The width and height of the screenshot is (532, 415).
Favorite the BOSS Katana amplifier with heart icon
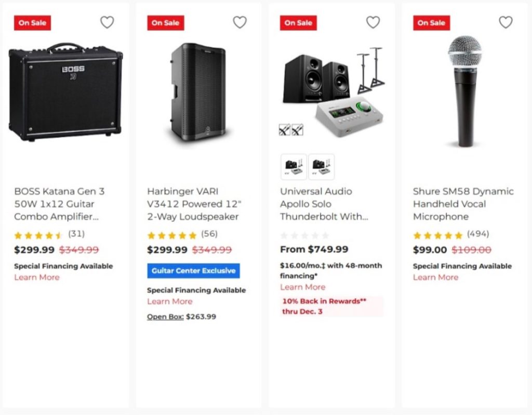[107, 22]
